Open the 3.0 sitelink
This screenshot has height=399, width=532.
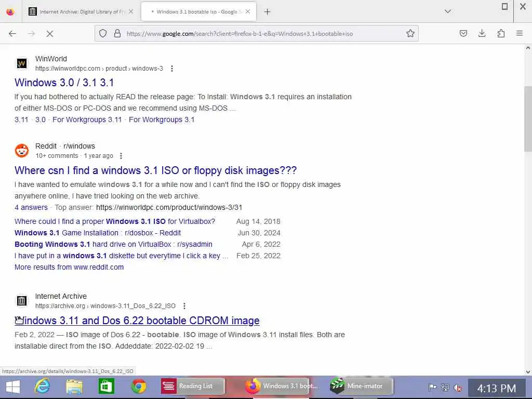tap(41, 119)
